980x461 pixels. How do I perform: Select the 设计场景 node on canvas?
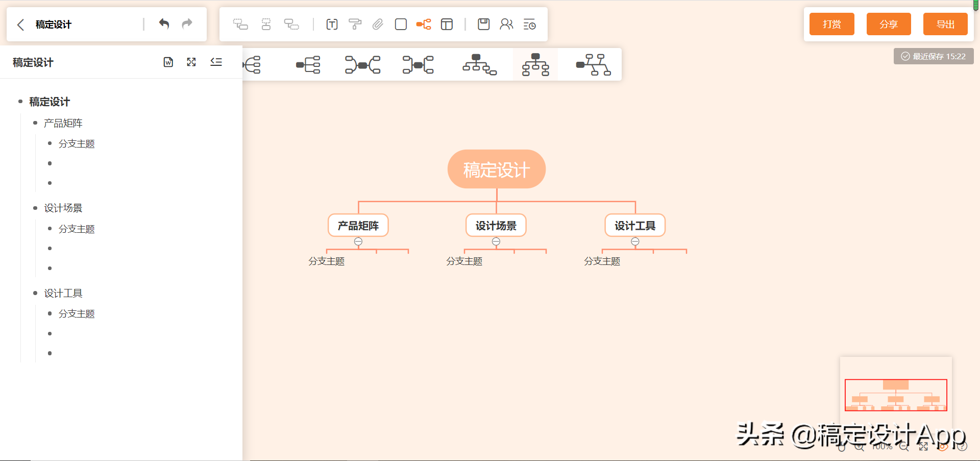click(496, 225)
